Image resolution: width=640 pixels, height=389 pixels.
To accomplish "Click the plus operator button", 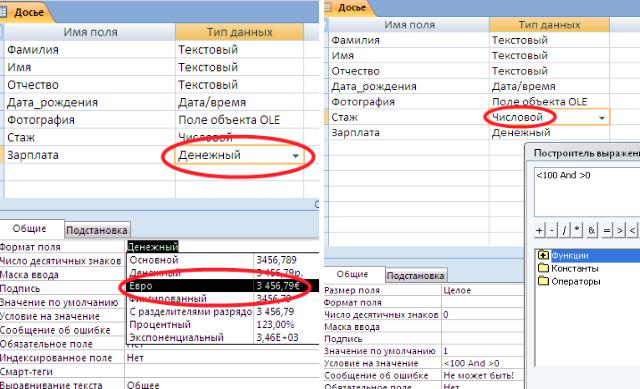I will coord(539,231).
